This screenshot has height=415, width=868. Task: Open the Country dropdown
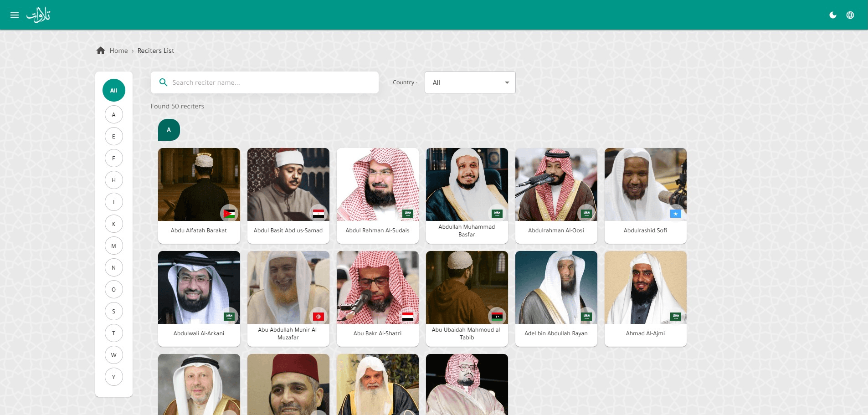point(470,82)
